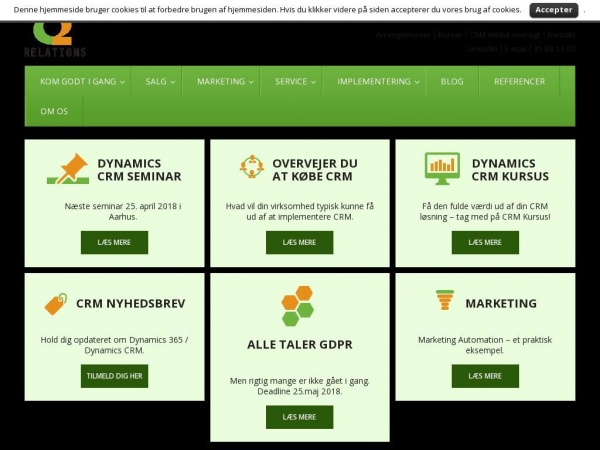Click Læs mere under Dynamics CRM Kursus

tap(485, 242)
